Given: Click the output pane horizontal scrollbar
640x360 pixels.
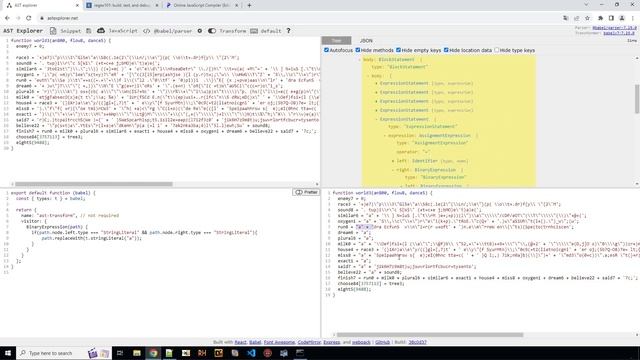Looking at the screenshot, I should click(430, 335).
